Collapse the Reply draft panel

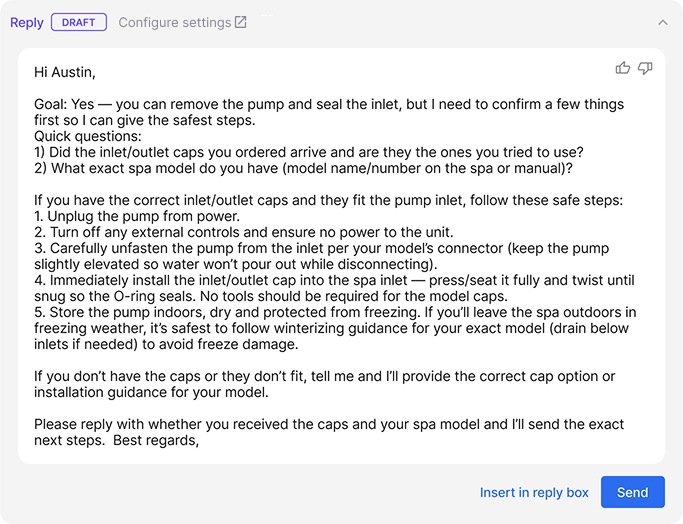(x=662, y=22)
